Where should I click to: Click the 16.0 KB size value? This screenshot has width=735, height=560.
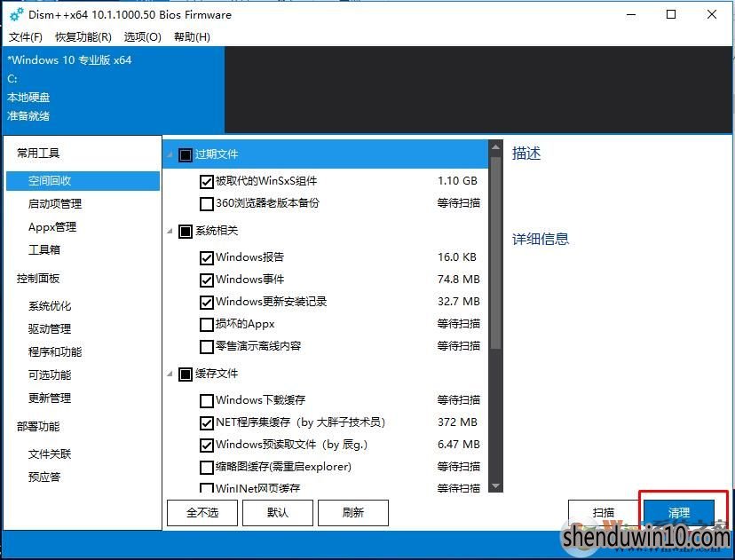457,257
